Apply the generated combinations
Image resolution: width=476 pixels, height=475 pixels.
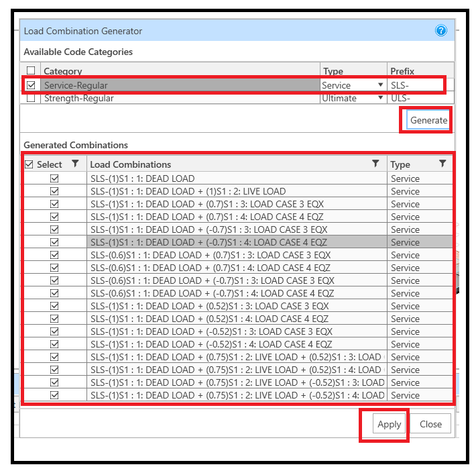pyautogui.click(x=389, y=424)
